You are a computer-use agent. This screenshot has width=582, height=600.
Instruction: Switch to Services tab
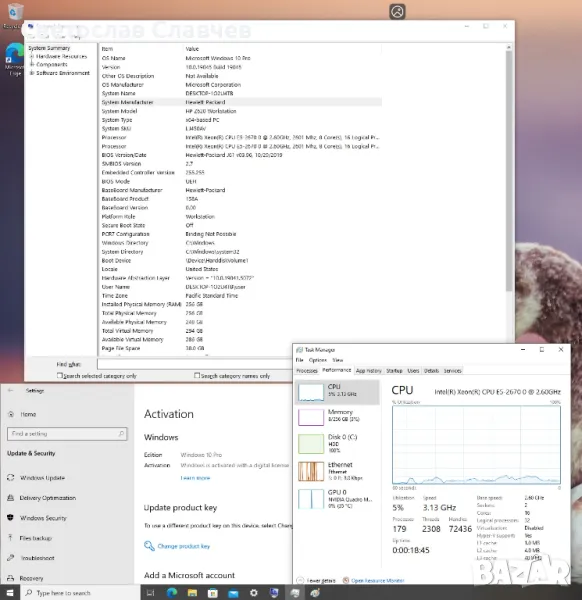tap(452, 370)
